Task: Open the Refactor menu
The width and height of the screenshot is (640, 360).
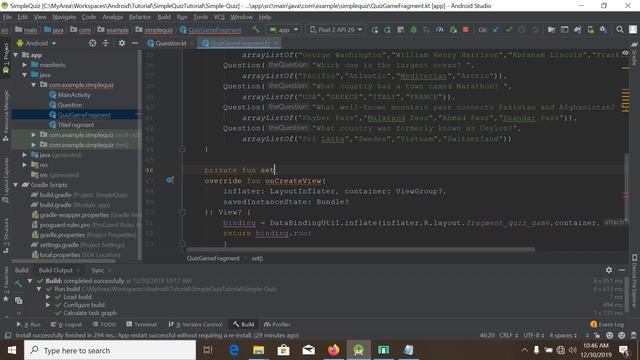Action: click(140, 17)
